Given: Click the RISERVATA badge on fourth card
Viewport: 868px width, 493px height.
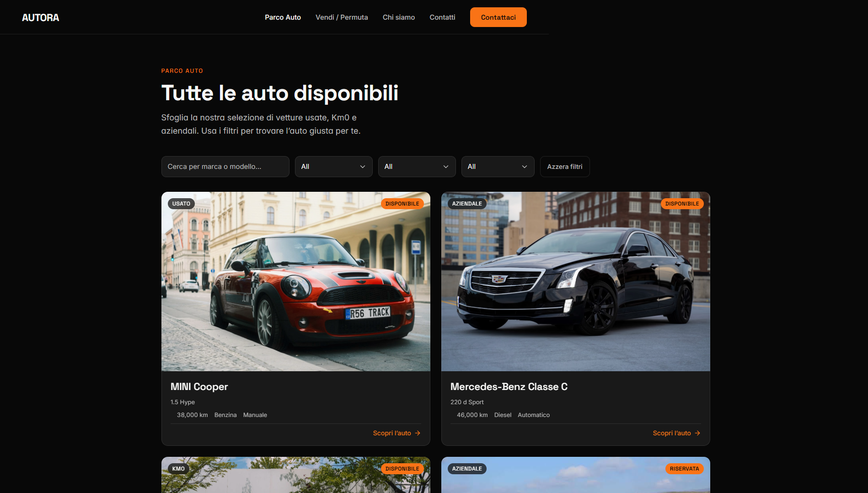Looking at the screenshot, I should click(685, 469).
